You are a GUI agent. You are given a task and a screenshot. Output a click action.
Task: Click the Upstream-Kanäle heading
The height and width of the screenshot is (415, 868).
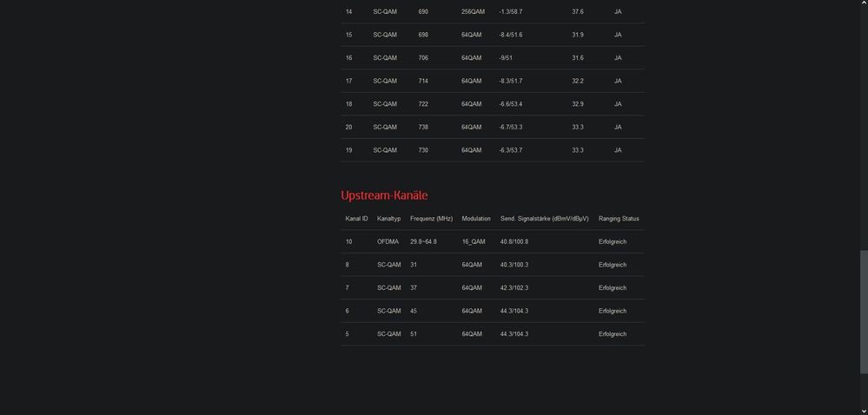coord(384,195)
